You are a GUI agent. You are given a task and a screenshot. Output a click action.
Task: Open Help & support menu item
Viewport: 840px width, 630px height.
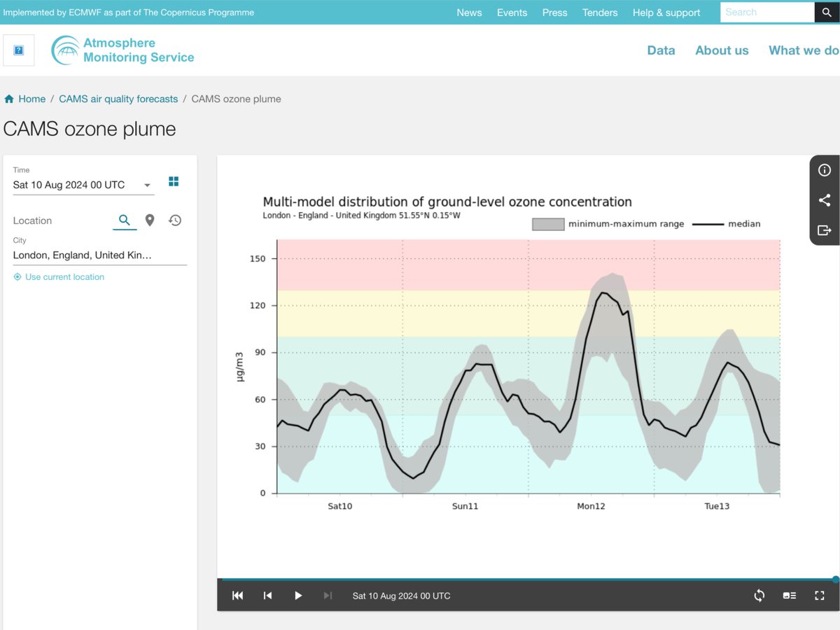666,13
